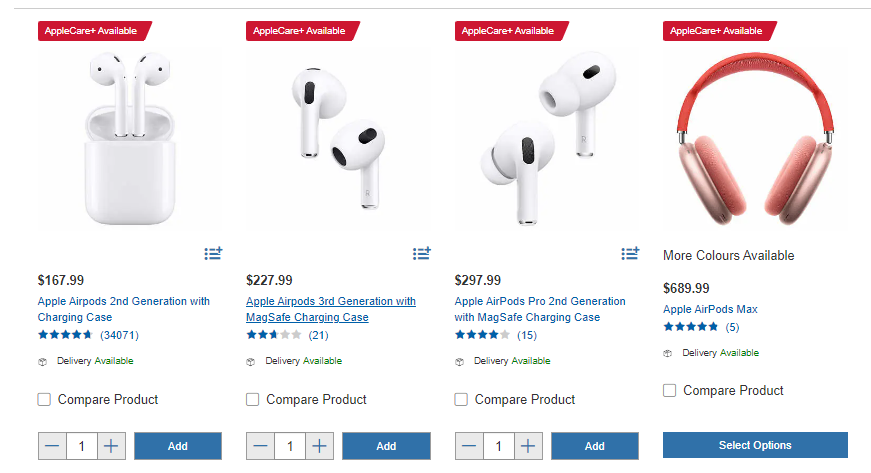
Task: Increase quantity for AirPods 3rd Generation
Action: [x=319, y=446]
